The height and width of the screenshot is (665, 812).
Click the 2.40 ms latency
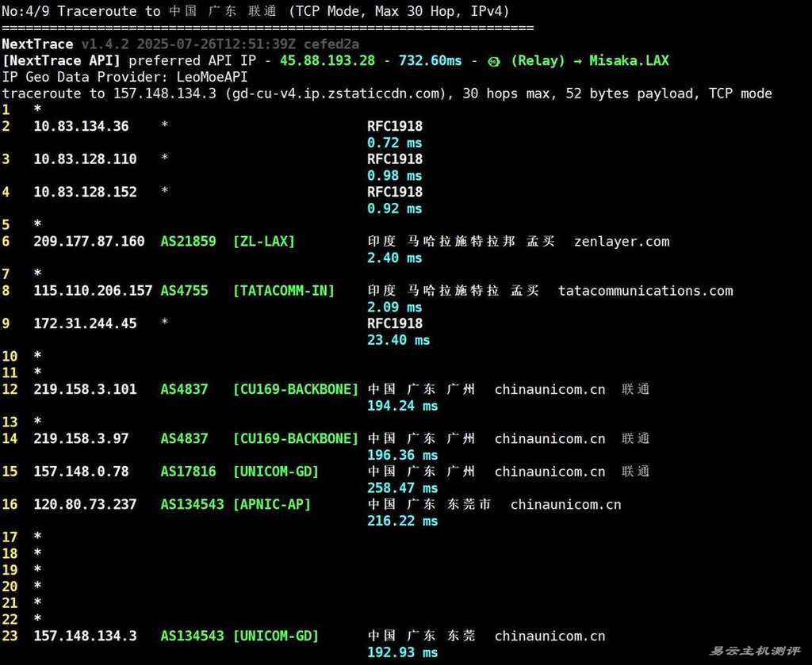coord(395,258)
